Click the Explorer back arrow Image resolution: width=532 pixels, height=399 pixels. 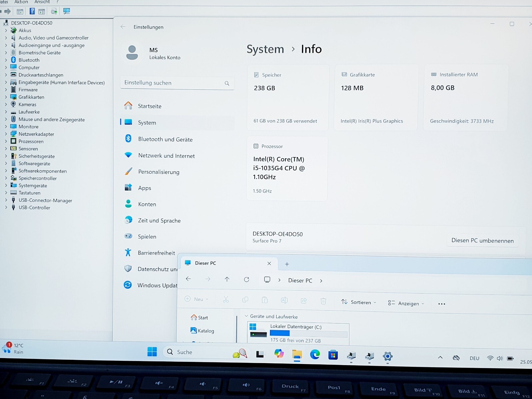coord(188,279)
